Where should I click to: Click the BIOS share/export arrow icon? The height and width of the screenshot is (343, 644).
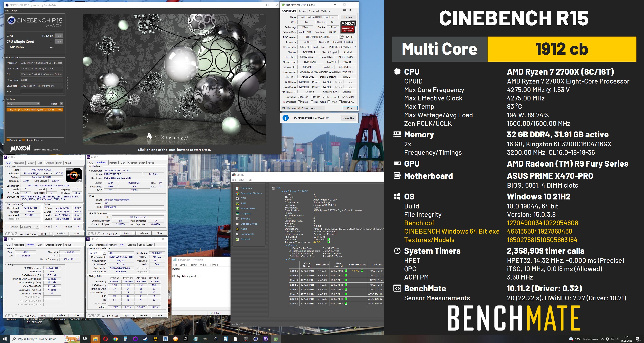(x=342, y=37)
